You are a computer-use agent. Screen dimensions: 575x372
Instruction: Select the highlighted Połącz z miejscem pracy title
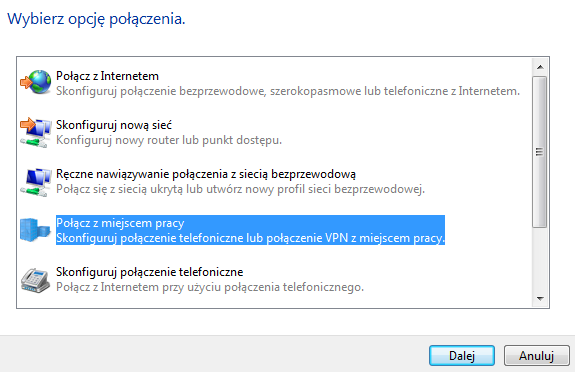(120, 223)
